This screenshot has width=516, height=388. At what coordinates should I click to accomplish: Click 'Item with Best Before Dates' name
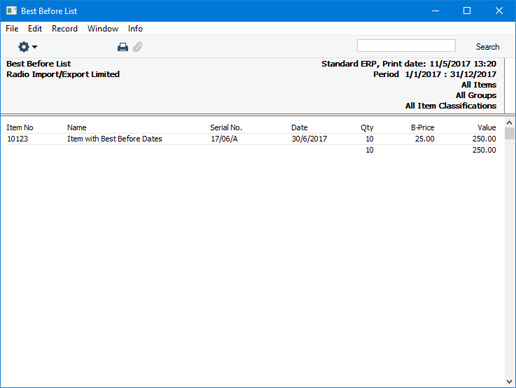pyautogui.click(x=115, y=139)
